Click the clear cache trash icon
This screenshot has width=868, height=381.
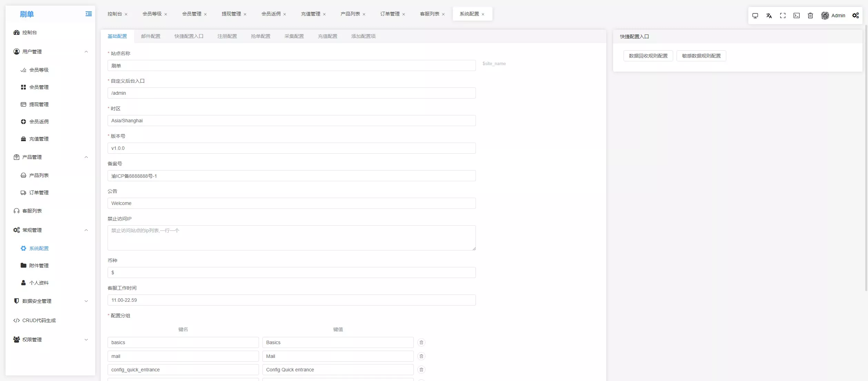(810, 16)
